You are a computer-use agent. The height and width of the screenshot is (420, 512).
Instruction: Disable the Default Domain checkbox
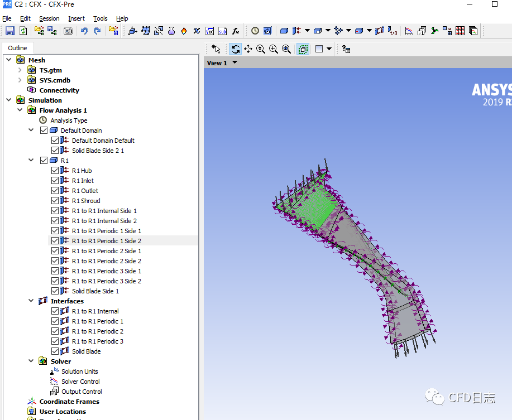point(44,130)
